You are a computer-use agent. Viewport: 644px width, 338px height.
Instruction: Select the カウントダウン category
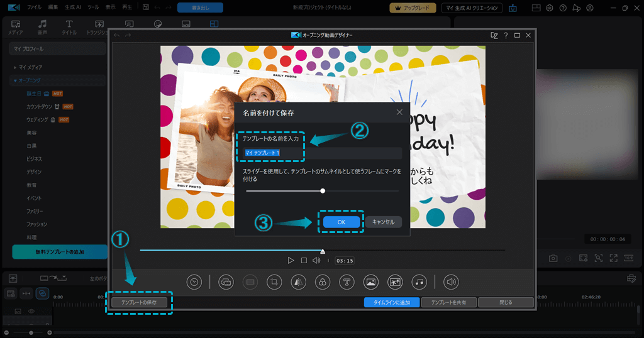40,107
